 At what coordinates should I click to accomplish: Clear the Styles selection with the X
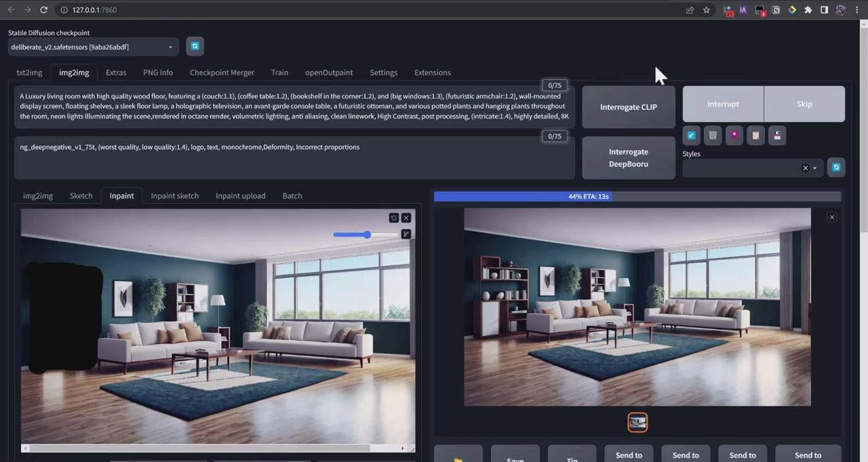[x=805, y=168]
